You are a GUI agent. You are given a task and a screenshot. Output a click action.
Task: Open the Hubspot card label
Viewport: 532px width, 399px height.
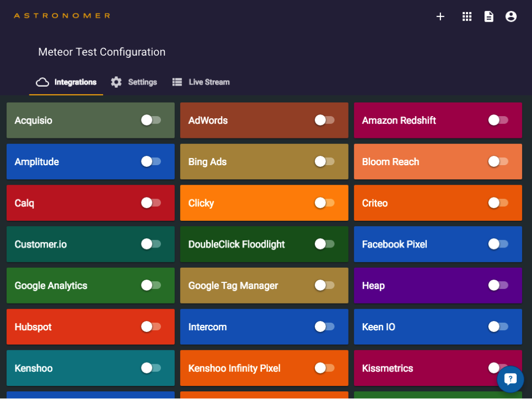point(33,327)
